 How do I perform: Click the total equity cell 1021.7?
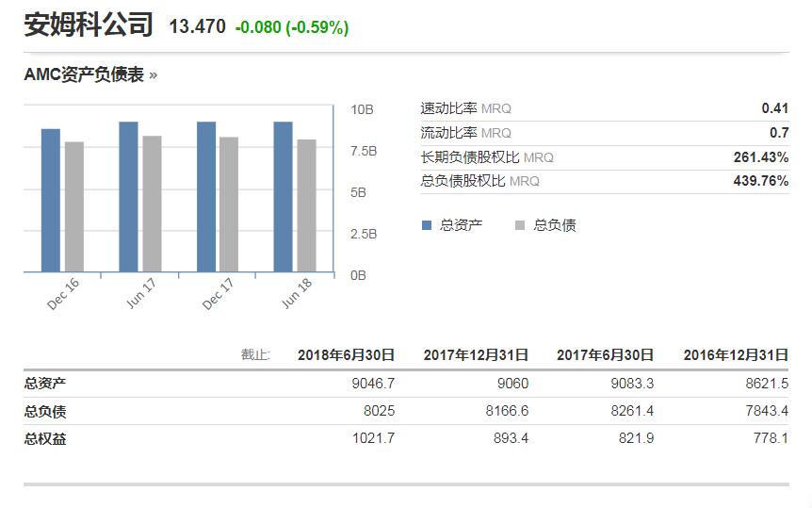[x=373, y=438]
